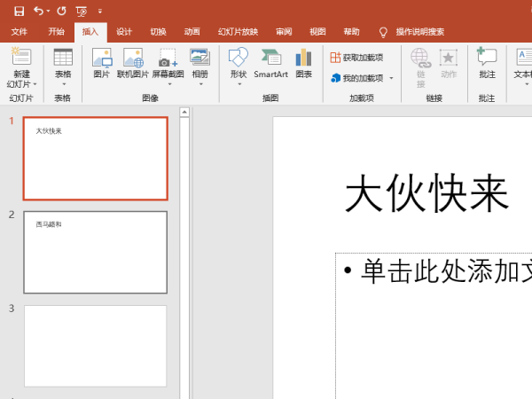532x399 pixels.
Task: Click the slide title 大伙快来
Action: [x=426, y=193]
